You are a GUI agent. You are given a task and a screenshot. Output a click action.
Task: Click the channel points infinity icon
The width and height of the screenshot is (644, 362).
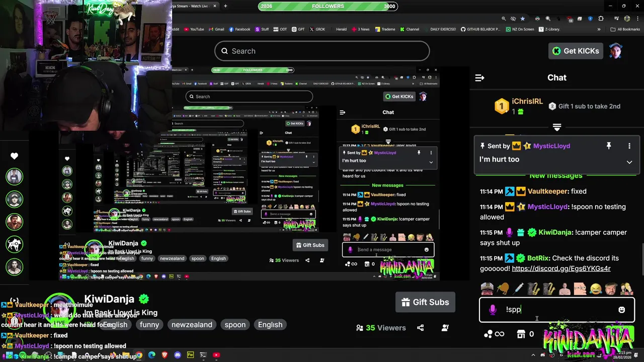(494, 334)
